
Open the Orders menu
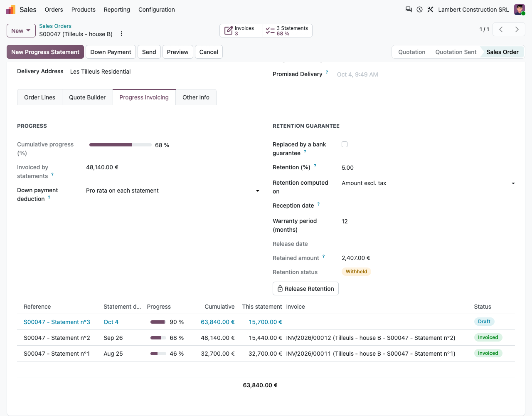tap(54, 10)
